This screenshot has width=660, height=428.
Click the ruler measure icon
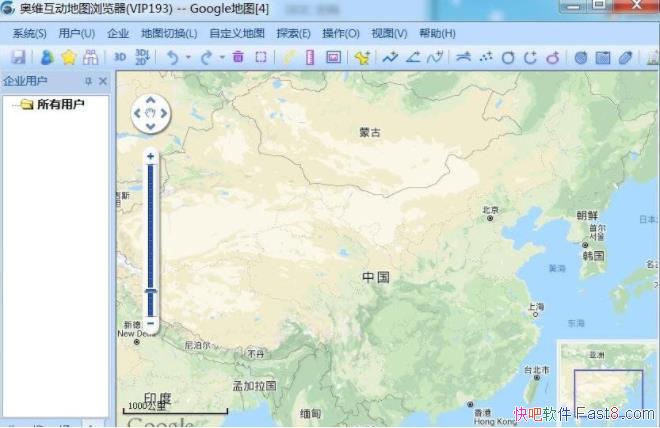point(310,57)
